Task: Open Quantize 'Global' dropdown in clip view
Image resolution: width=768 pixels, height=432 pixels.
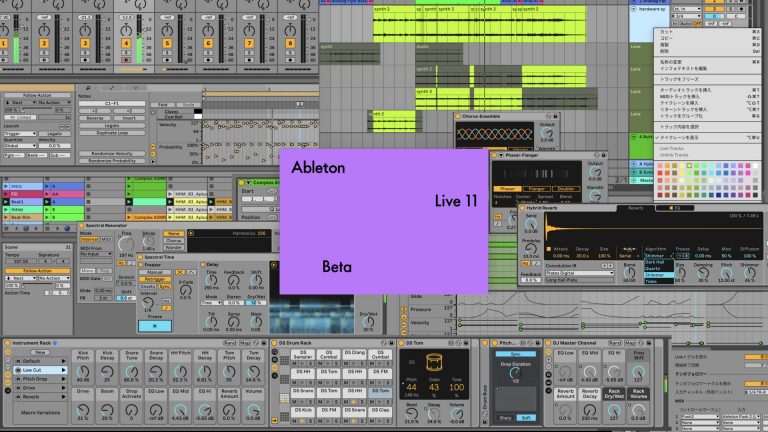Action: [x=20, y=145]
